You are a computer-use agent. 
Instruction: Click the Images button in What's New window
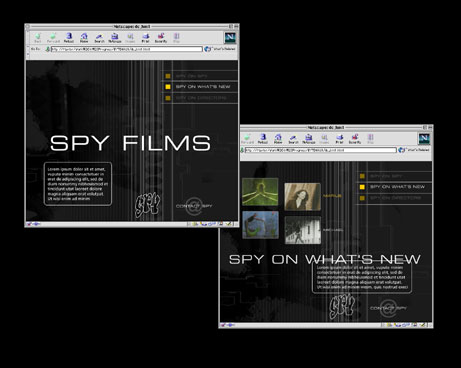pyautogui.click(x=324, y=138)
